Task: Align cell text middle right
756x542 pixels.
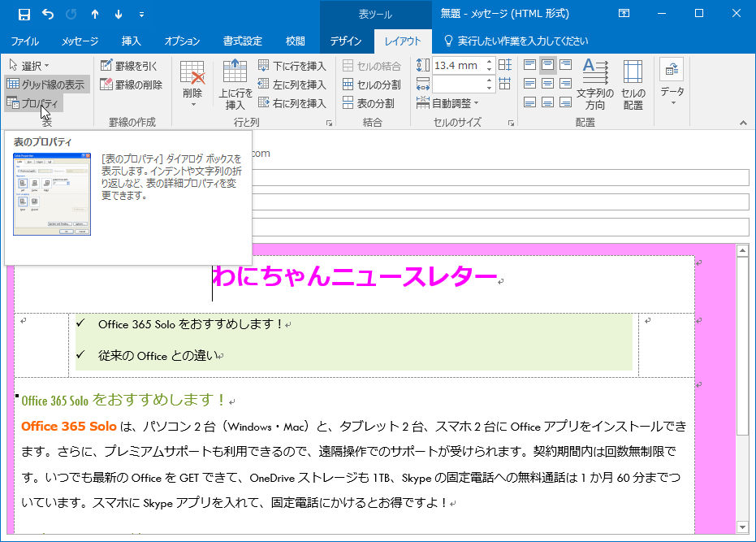Action: [565, 84]
